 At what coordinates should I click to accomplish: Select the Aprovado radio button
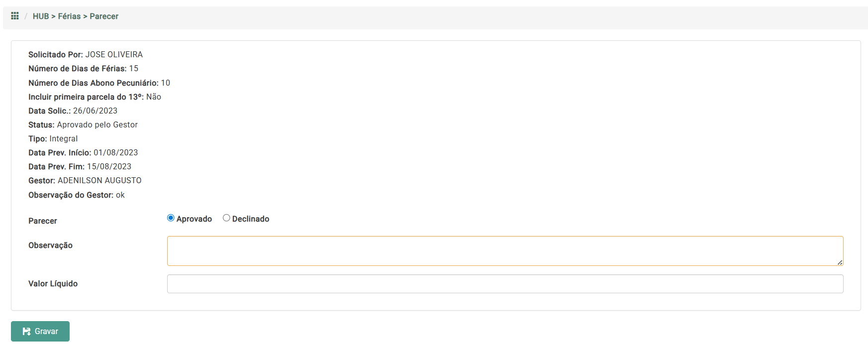tap(171, 218)
